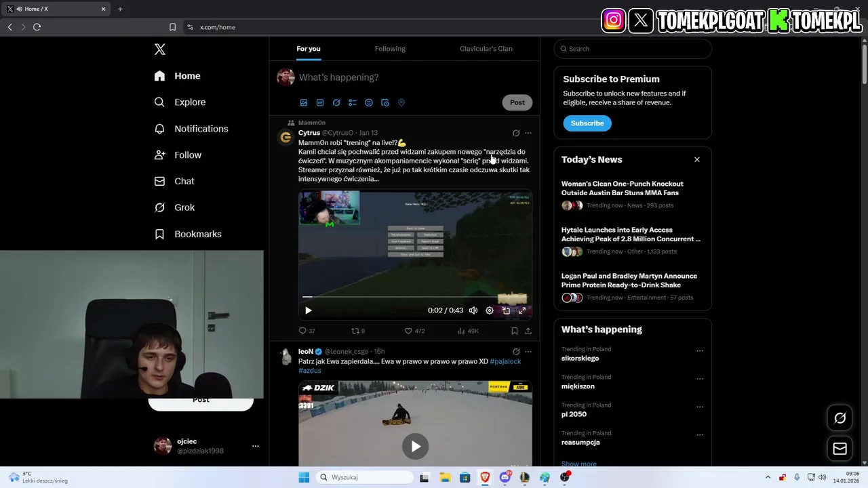Screen dimensions: 868x488
Task: Open Bookmarks in sidebar
Action: 189,234
